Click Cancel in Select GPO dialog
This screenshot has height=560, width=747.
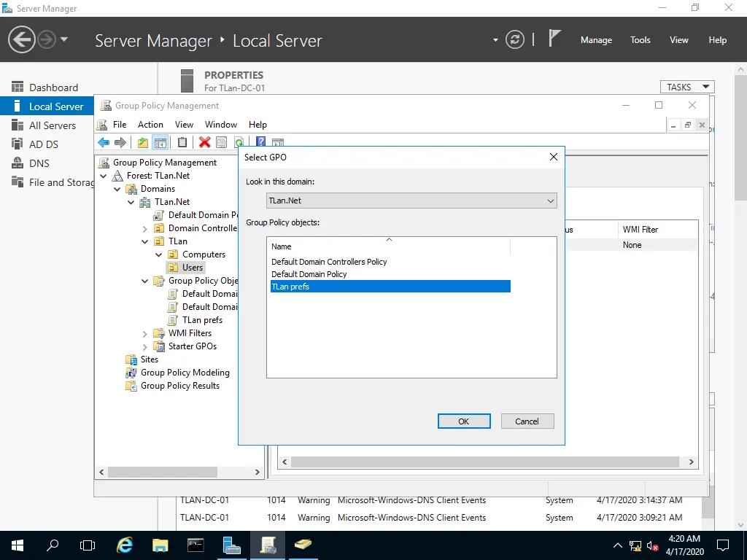tap(527, 421)
